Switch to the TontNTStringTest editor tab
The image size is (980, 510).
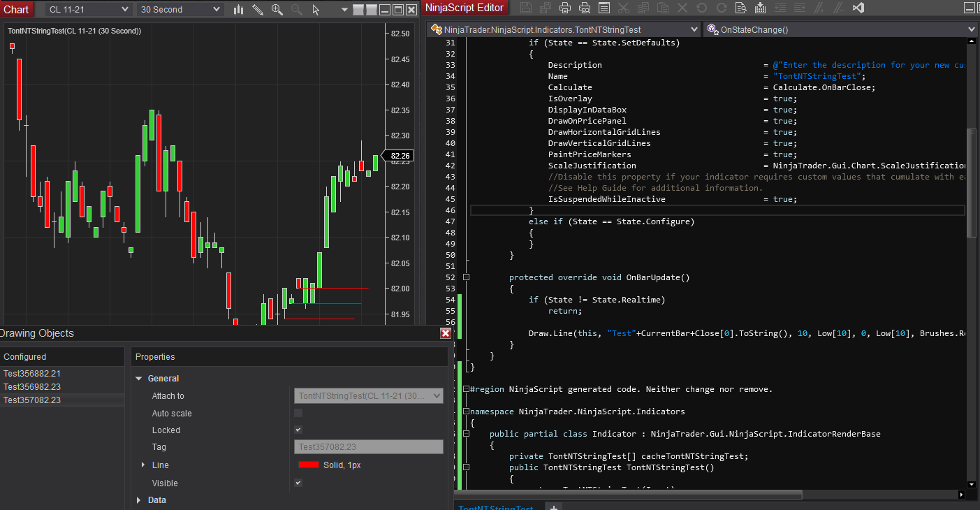496,507
